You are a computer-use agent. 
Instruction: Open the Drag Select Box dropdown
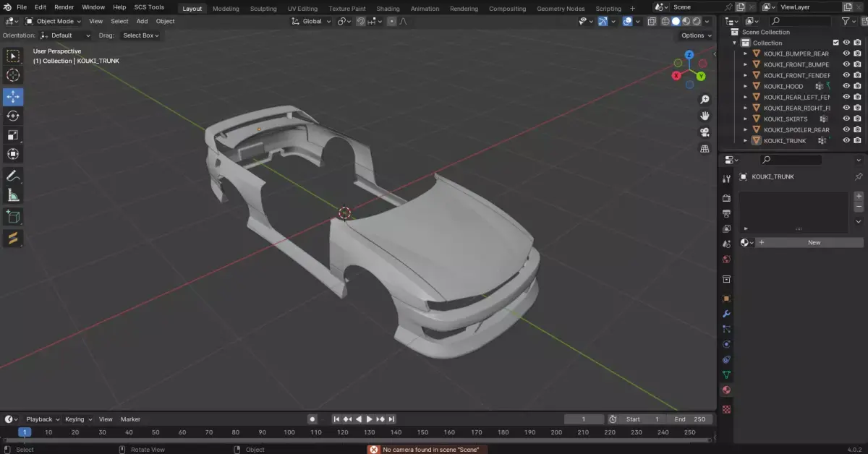pos(140,35)
